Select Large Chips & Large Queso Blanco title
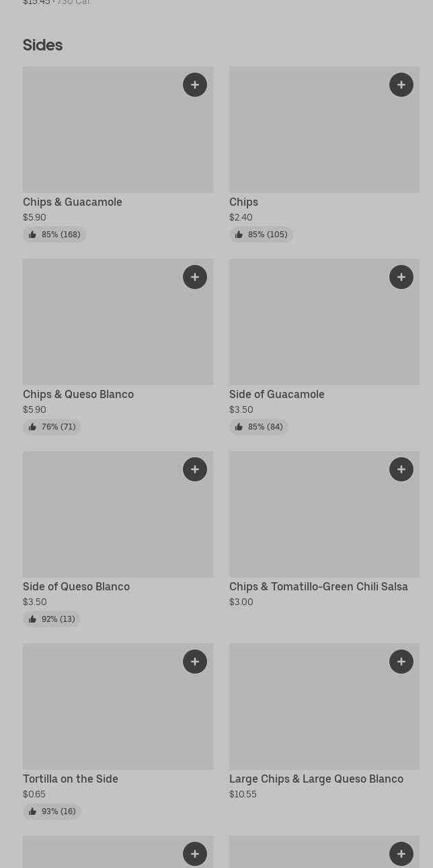Screen dimensions: 433x868 [x=316, y=779]
